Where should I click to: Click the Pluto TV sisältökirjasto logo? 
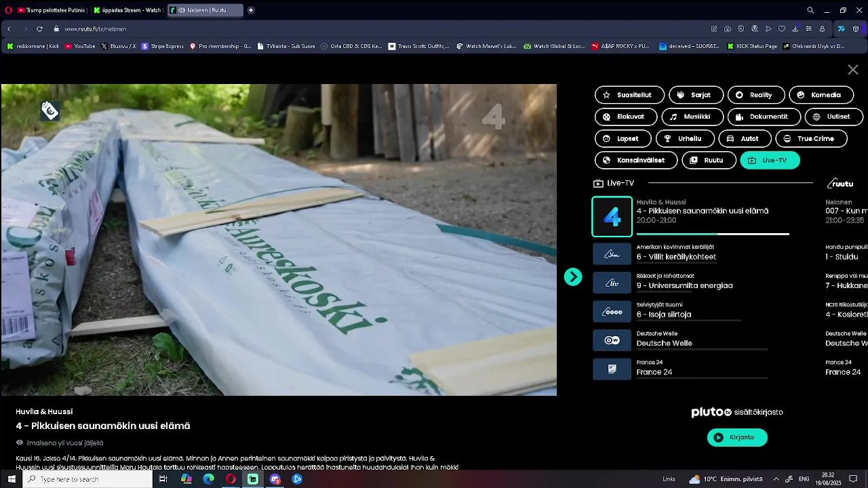point(737,412)
